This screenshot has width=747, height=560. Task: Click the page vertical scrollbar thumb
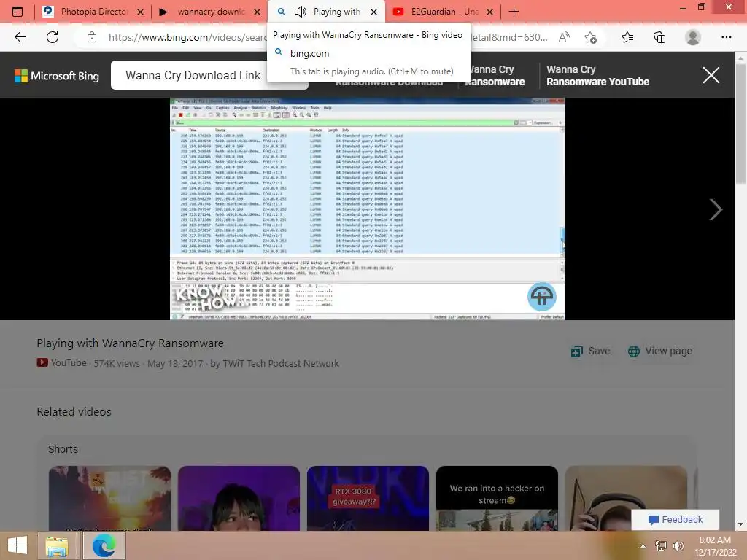pyautogui.click(x=740, y=124)
